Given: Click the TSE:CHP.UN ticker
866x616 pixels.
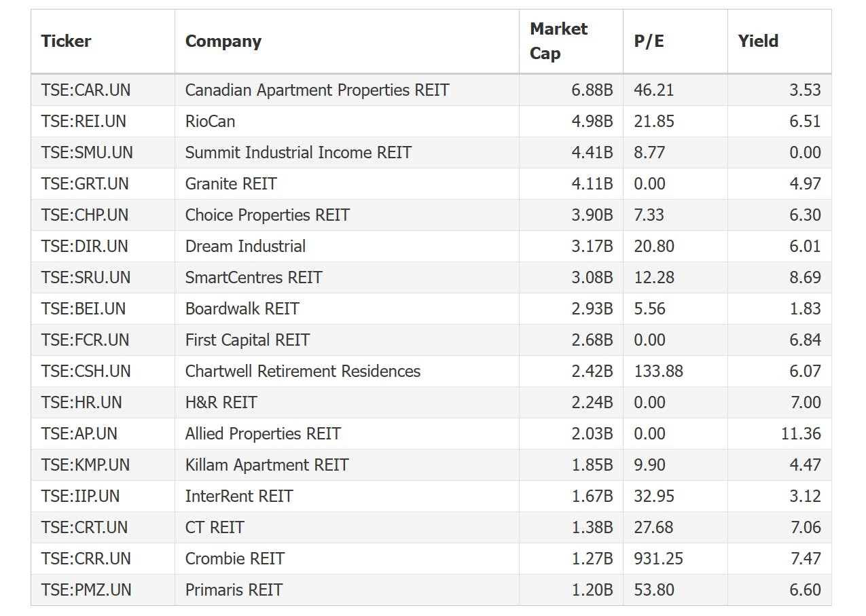Looking at the screenshot, I should [x=85, y=215].
